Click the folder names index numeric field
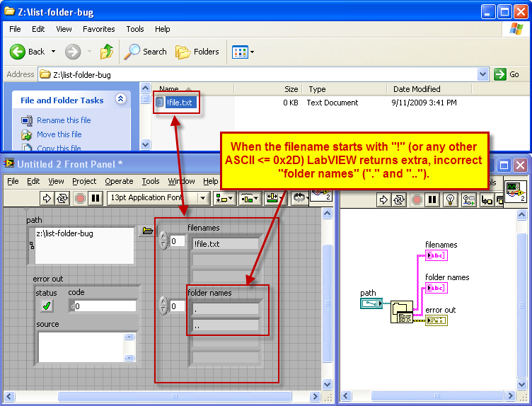This screenshot has width=532, height=406. [x=177, y=306]
